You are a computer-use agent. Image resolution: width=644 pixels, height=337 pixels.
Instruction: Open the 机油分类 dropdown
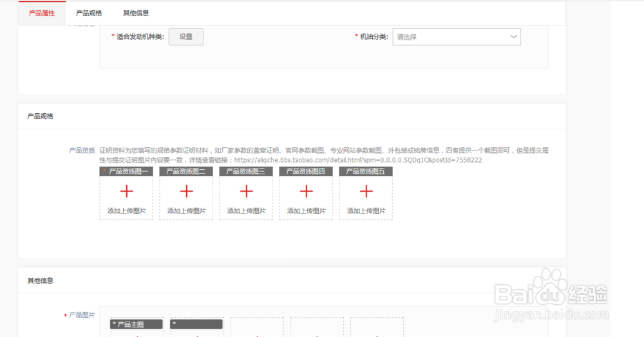457,37
